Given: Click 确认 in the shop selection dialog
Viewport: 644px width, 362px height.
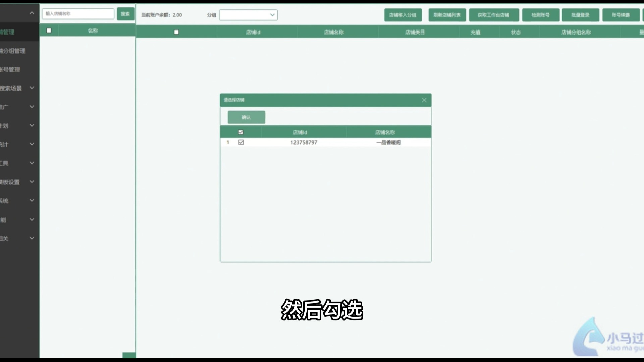Looking at the screenshot, I should 246,117.
